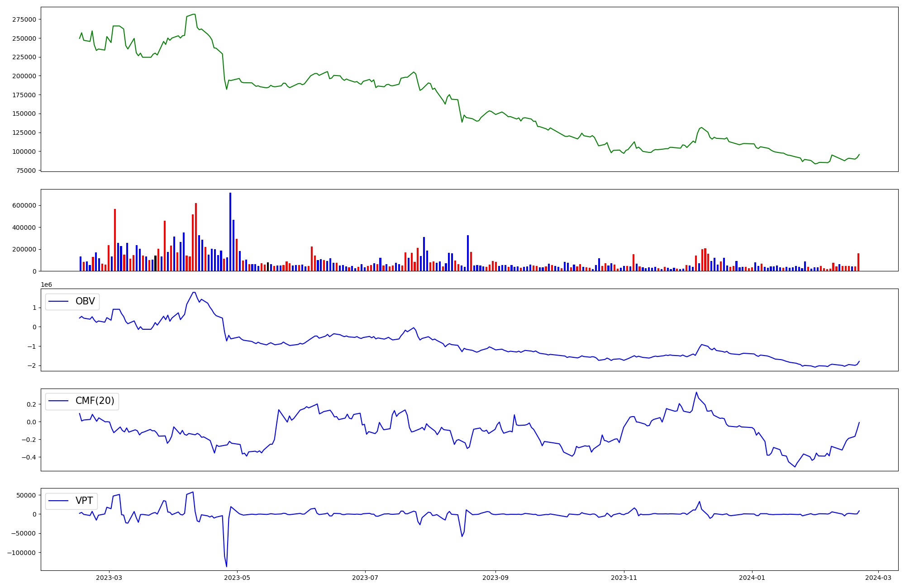
Task: Click the 125000 price axis label
Action: point(24,133)
